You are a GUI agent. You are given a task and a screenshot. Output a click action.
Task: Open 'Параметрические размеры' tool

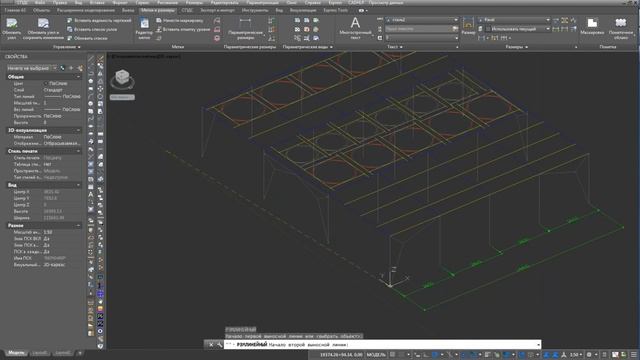(x=245, y=28)
